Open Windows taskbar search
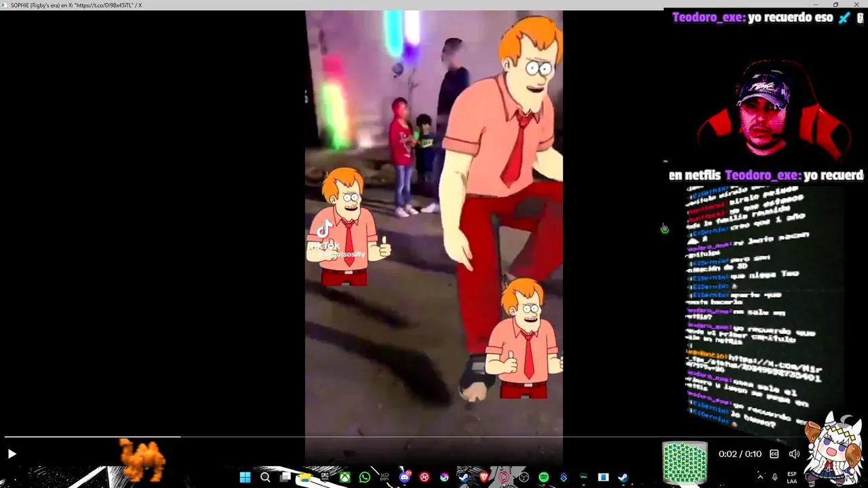 pyautogui.click(x=265, y=477)
